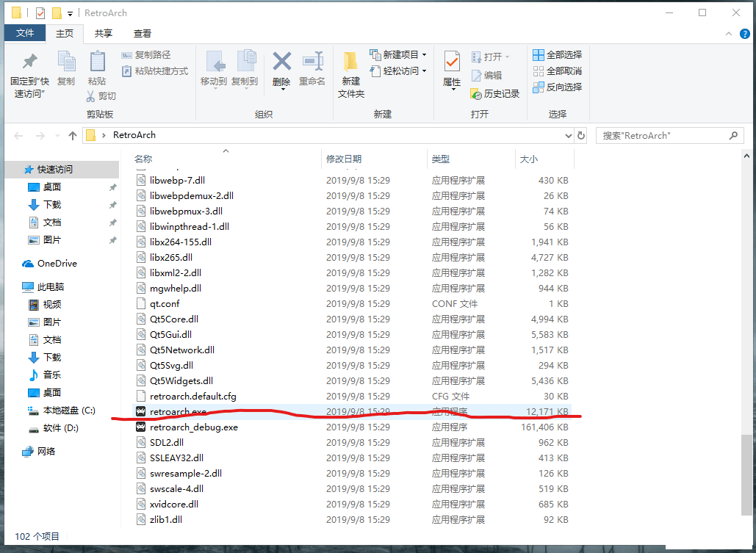Select the retroarch.exe file icon
The image size is (756, 553).
[x=141, y=412]
